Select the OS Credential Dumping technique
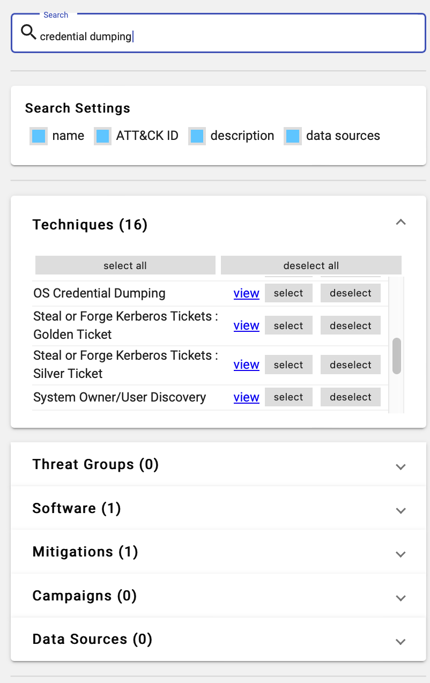This screenshot has width=430, height=683. click(x=288, y=293)
